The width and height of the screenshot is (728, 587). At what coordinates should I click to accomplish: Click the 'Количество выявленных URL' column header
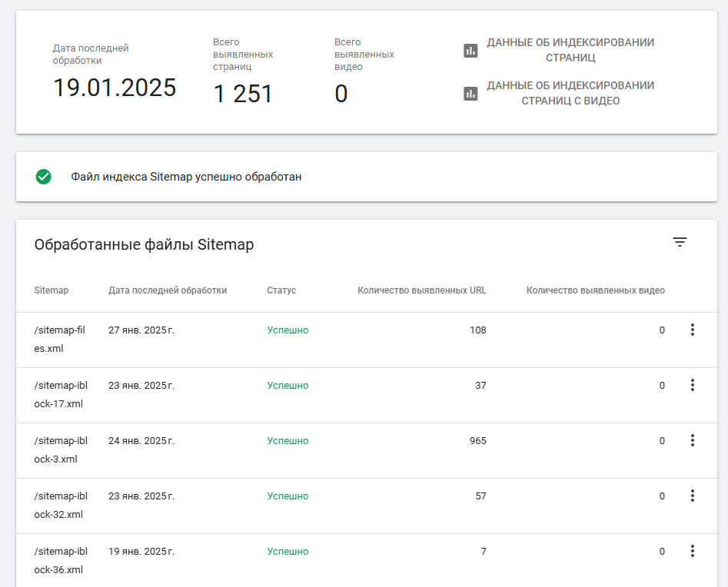(x=421, y=290)
